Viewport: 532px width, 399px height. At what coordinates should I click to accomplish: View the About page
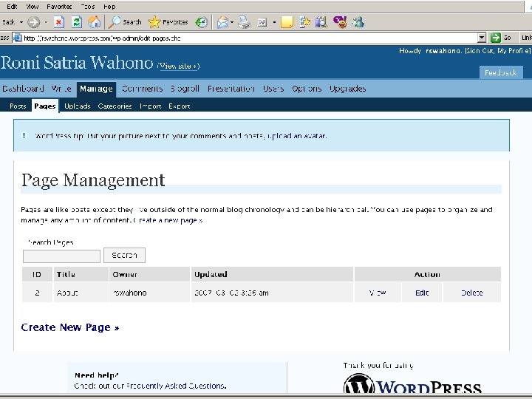click(378, 293)
